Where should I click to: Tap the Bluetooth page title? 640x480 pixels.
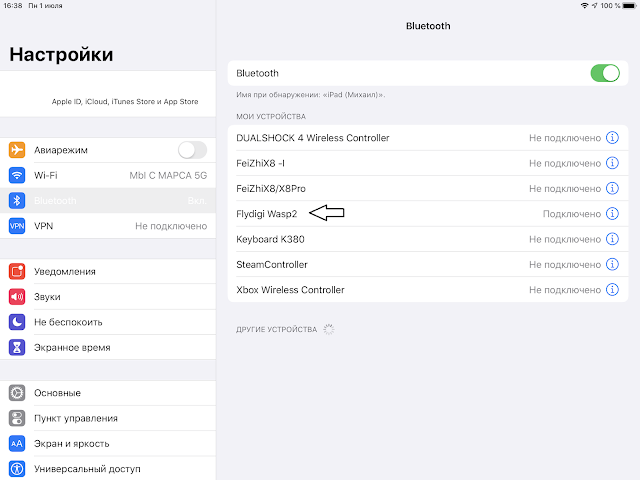point(428,26)
